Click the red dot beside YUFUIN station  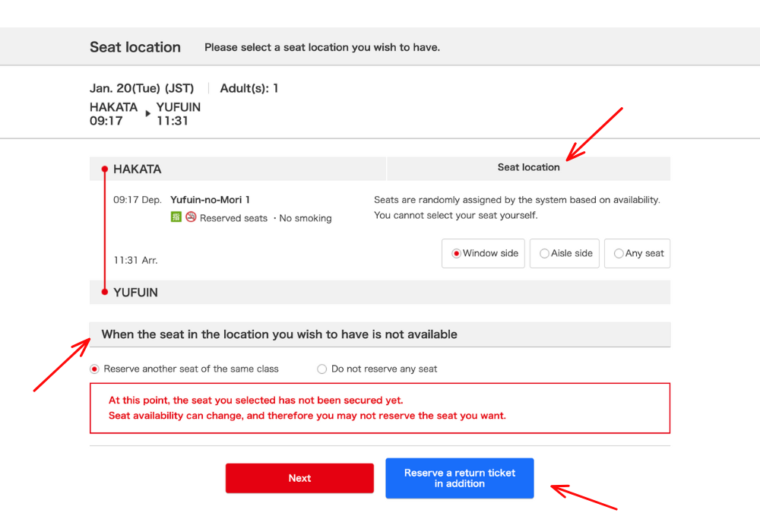pyautogui.click(x=105, y=292)
